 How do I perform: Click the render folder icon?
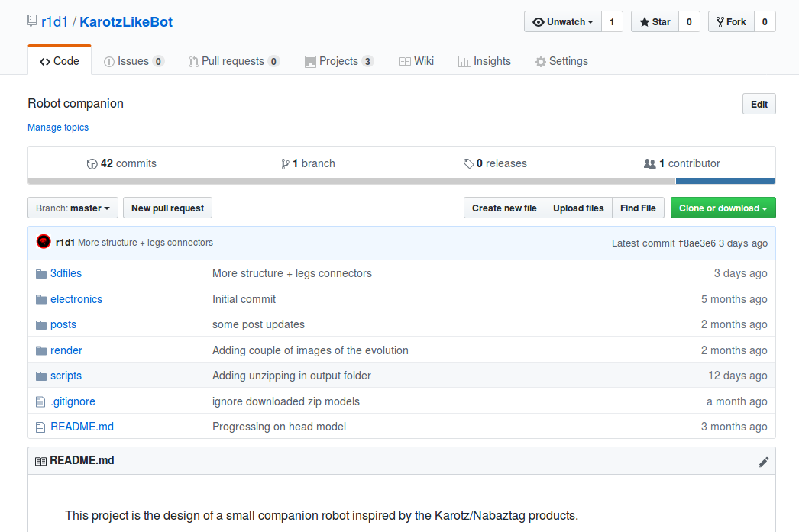point(41,351)
